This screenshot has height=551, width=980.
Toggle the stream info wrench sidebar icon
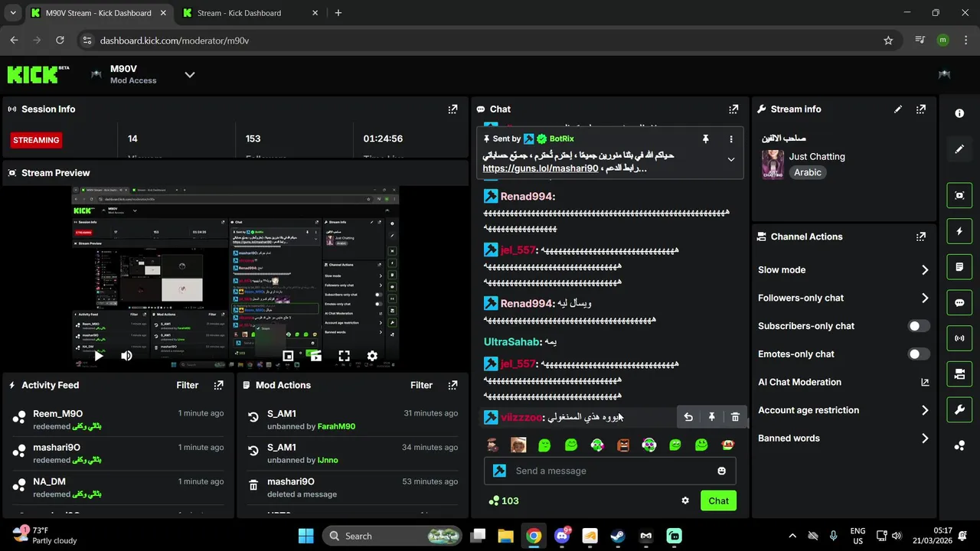pyautogui.click(x=959, y=410)
